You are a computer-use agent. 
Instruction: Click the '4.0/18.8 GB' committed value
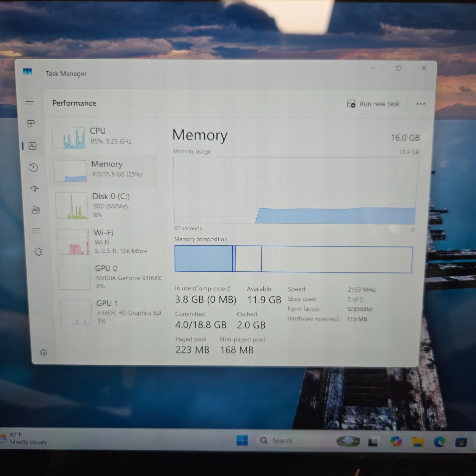point(201,325)
